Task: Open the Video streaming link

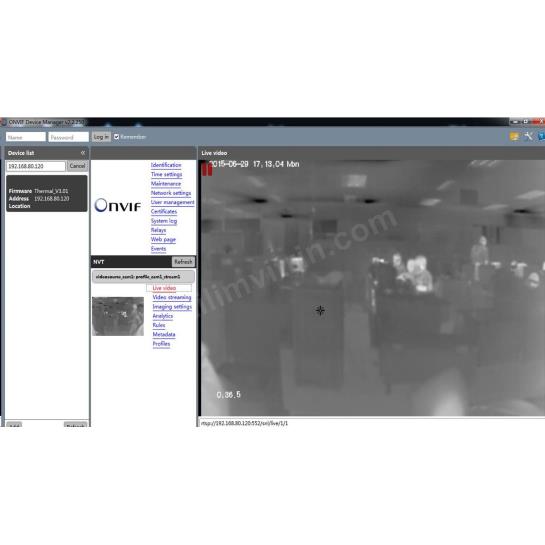Action: point(172,298)
